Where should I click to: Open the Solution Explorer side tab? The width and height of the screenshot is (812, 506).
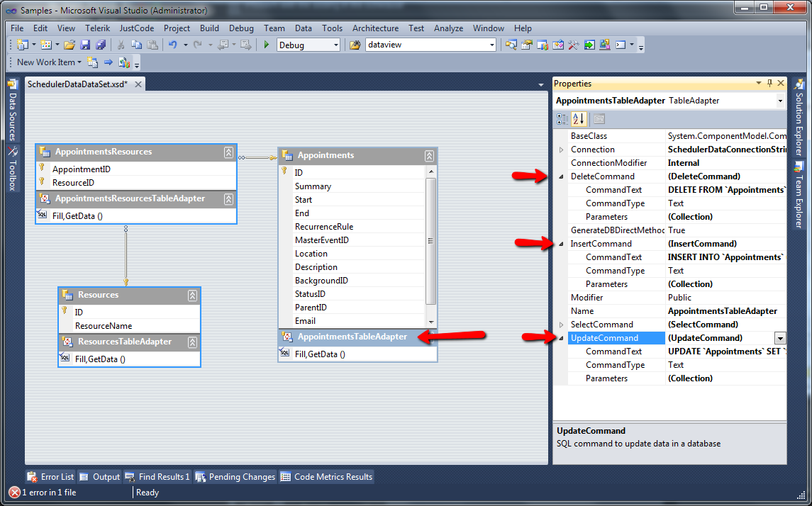[x=799, y=118]
